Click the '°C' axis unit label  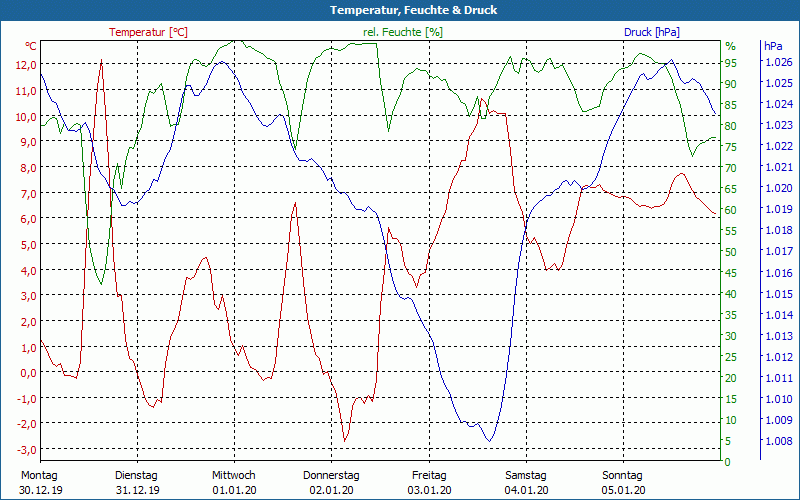[x=31, y=46]
